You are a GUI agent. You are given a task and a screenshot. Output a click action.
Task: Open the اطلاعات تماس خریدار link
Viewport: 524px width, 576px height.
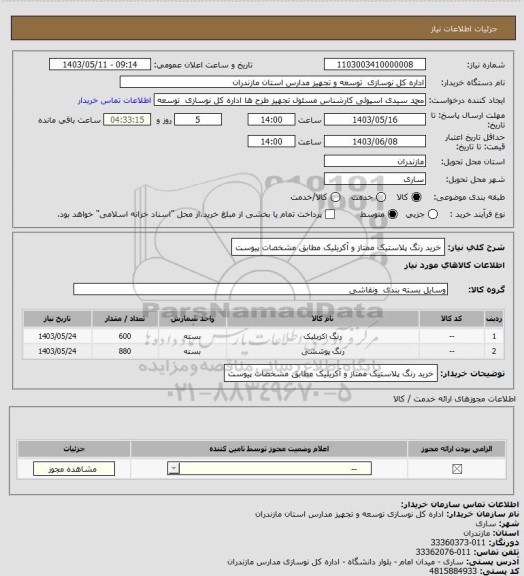[x=114, y=100]
